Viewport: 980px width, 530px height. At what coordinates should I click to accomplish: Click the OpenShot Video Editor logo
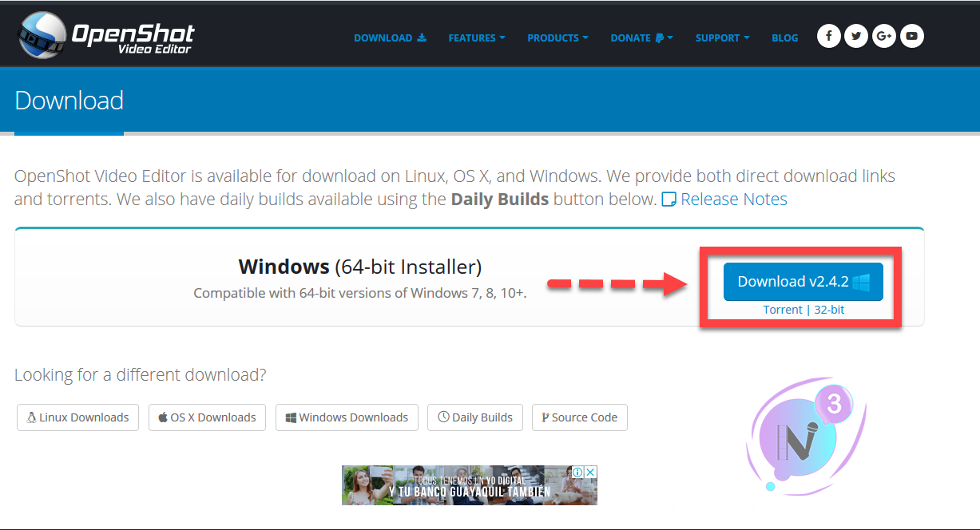(x=106, y=36)
